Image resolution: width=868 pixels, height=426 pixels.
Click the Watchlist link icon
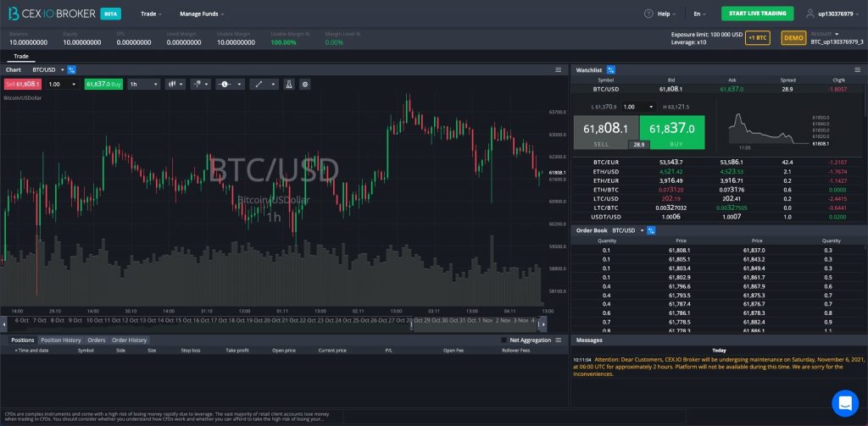pyautogui.click(x=610, y=69)
